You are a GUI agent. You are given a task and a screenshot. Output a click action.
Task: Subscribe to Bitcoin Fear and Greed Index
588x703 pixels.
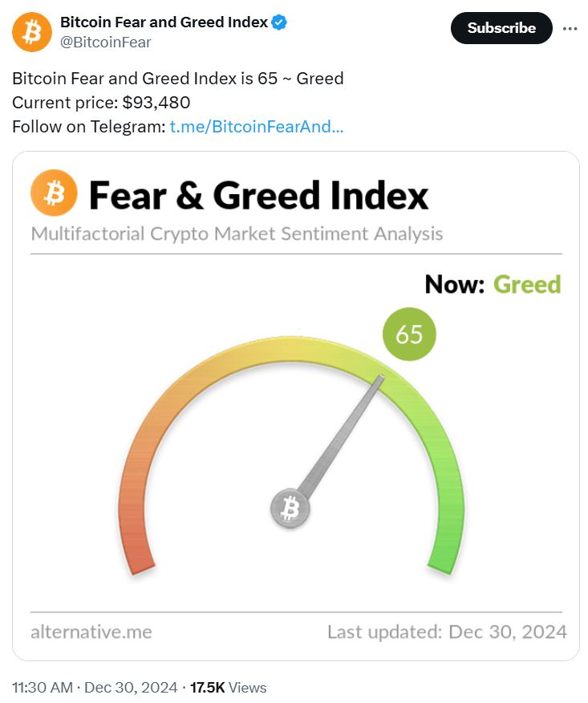point(501,28)
